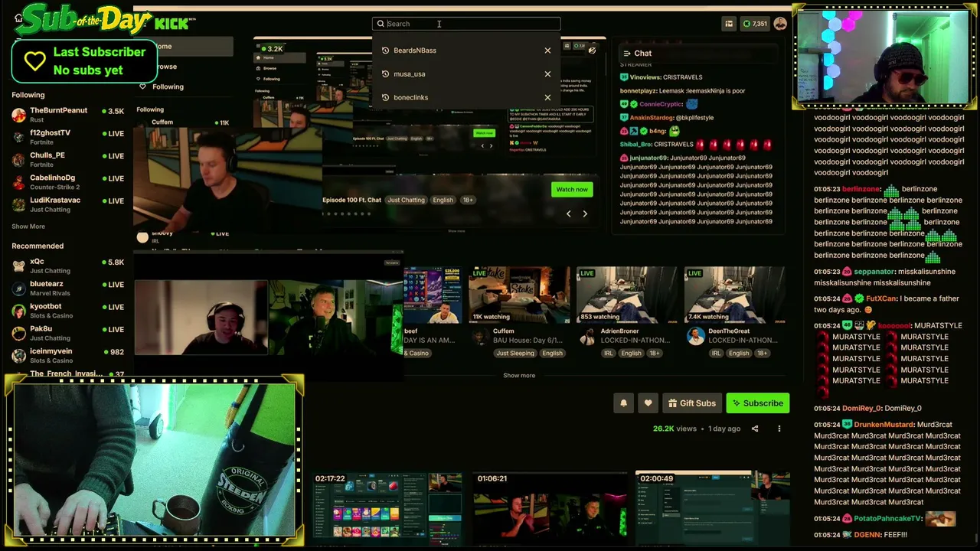Click the share icon near views
The height and width of the screenshot is (551, 980).
pos(755,429)
